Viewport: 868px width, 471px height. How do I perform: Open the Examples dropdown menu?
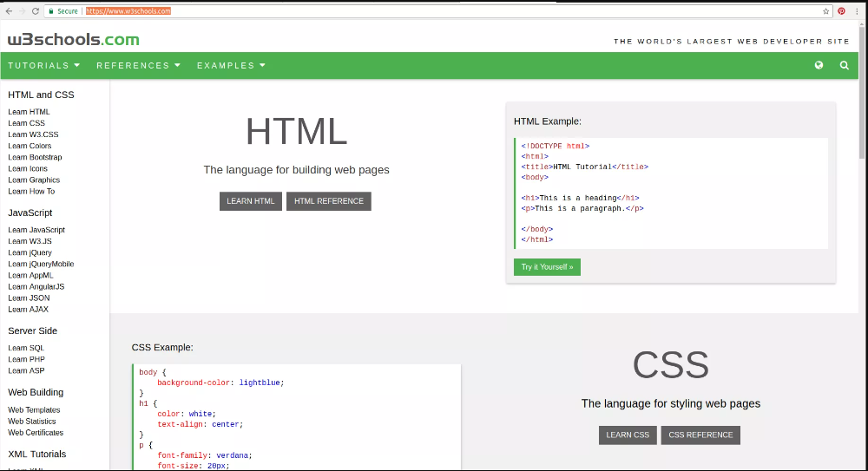(232, 65)
